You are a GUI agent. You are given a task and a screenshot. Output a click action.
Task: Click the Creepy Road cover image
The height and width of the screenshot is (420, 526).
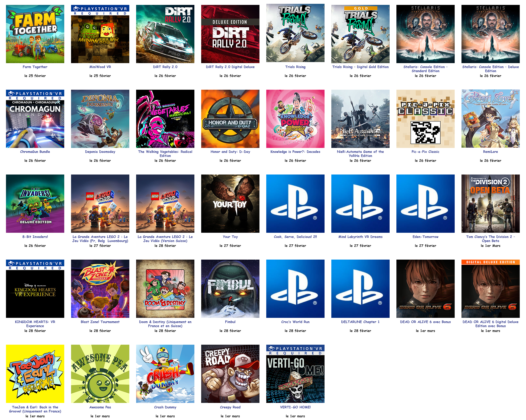point(230,374)
